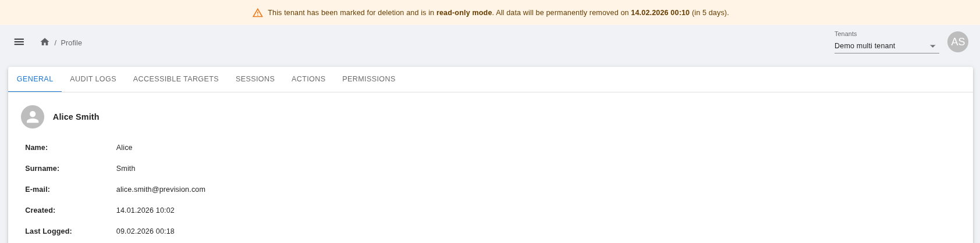Click the profile picture beside Alice Smith
Image resolution: width=980 pixels, height=243 pixels.
[33, 117]
